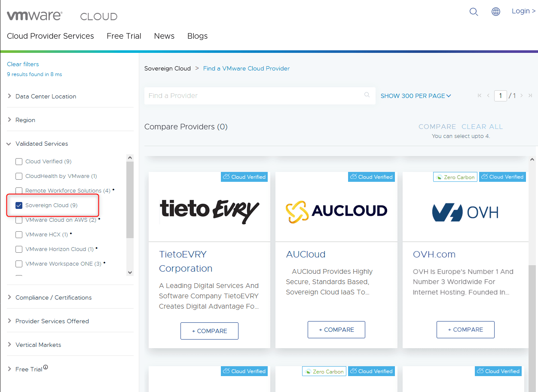The height and width of the screenshot is (392, 538).
Task: Add OVH.com to compare
Action: click(465, 330)
